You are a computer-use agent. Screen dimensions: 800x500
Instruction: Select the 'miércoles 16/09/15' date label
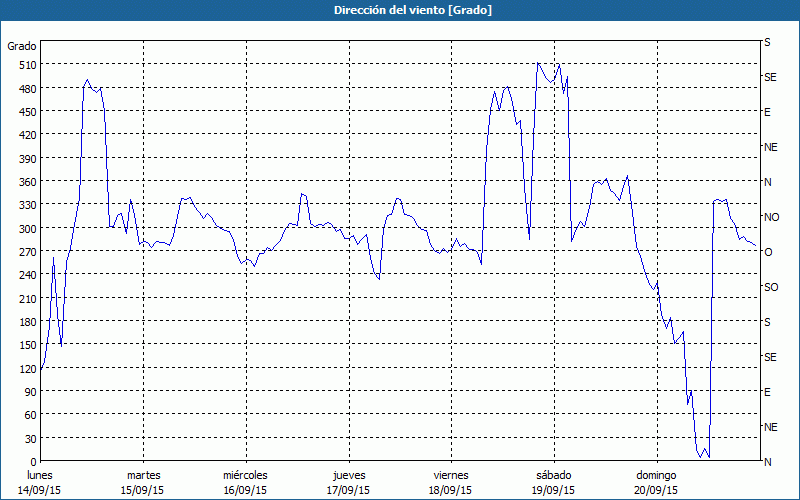tap(245, 482)
